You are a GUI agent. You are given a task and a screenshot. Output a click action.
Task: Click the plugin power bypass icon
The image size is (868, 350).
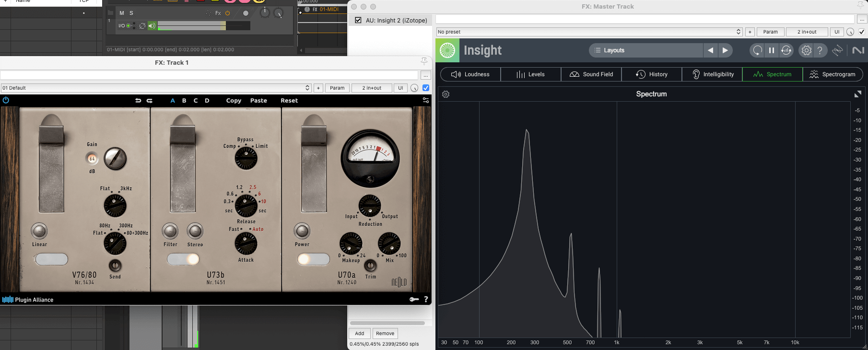(6, 100)
